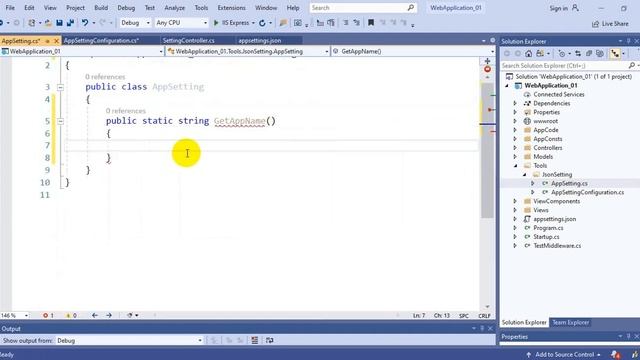The height and width of the screenshot is (360, 640).
Task: Collapse the AppSetting class code block
Action: (60, 87)
